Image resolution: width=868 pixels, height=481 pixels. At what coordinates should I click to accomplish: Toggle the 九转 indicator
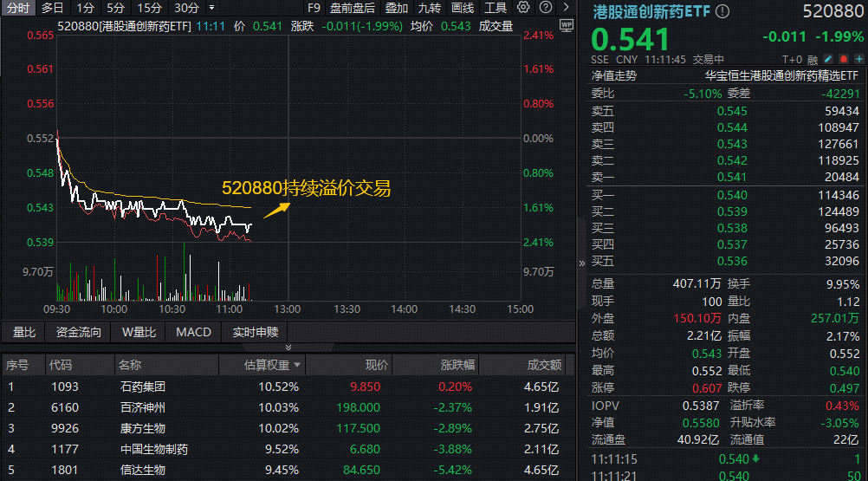(429, 8)
